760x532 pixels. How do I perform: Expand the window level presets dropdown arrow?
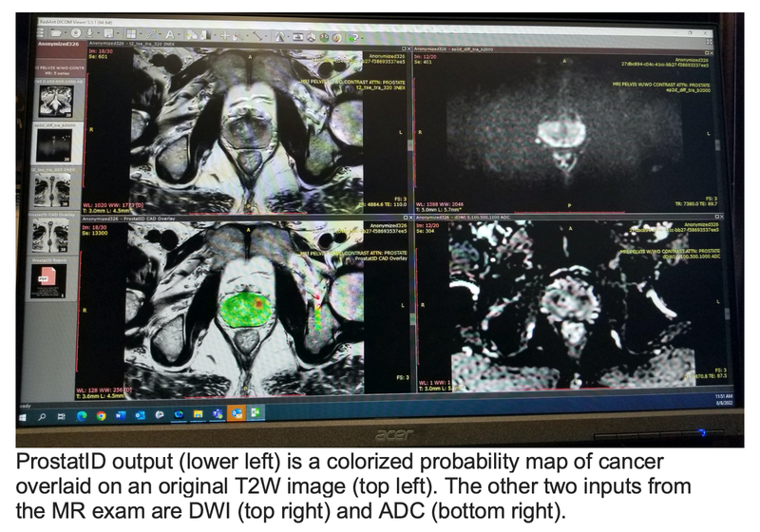tap(216, 35)
